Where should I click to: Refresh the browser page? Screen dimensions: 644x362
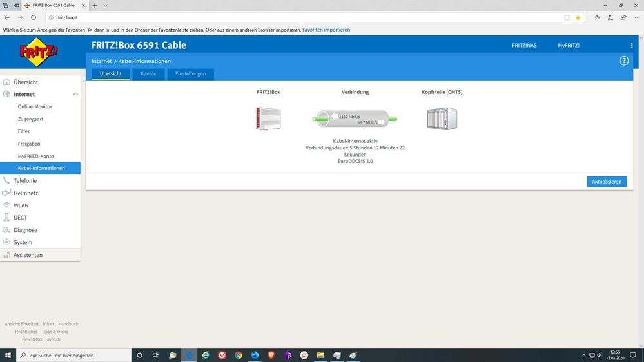(x=34, y=17)
